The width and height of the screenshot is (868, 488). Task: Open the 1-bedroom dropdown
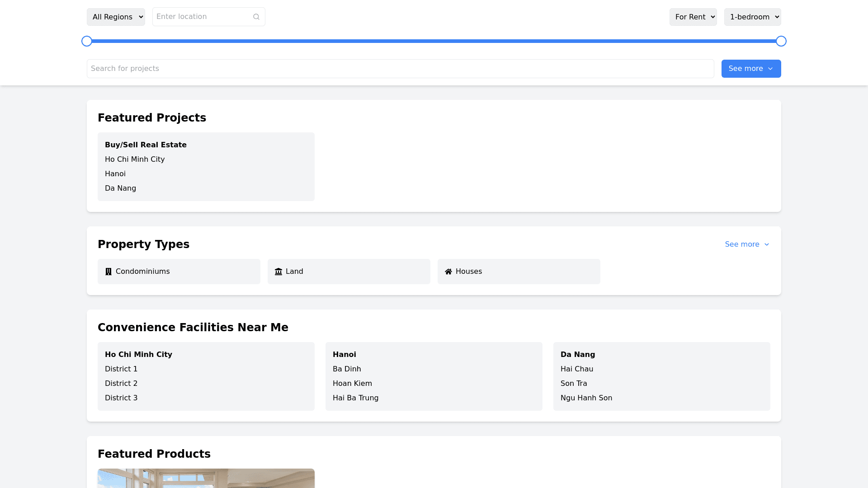coord(752,17)
